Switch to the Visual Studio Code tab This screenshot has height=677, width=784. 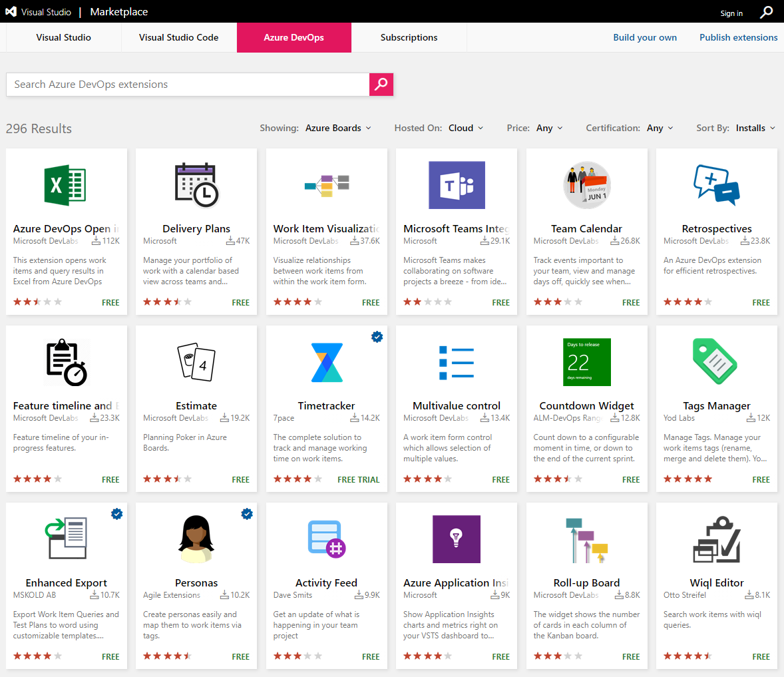tap(178, 37)
